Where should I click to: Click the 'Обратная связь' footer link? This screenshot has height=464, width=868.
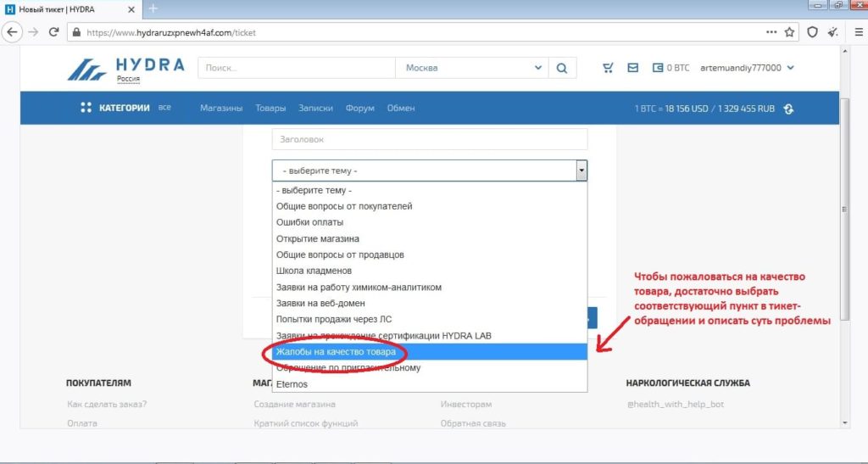point(473,423)
